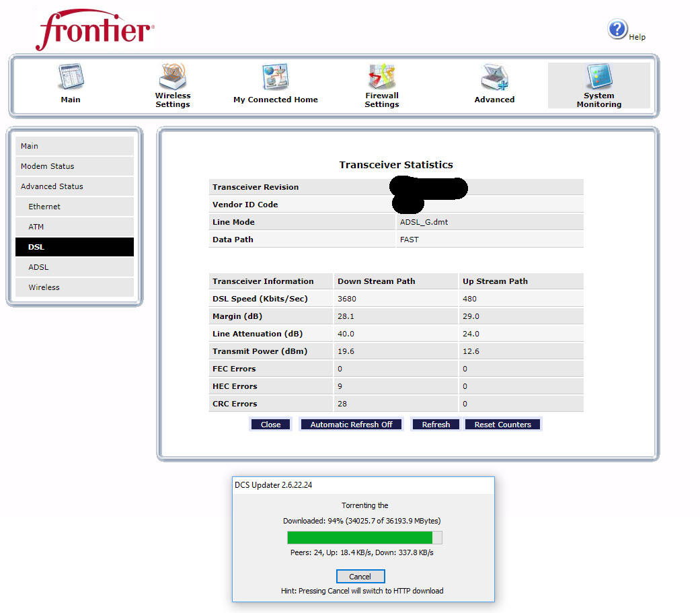Click the My Connected Home icon
The width and height of the screenshot is (700, 613).
276,77
